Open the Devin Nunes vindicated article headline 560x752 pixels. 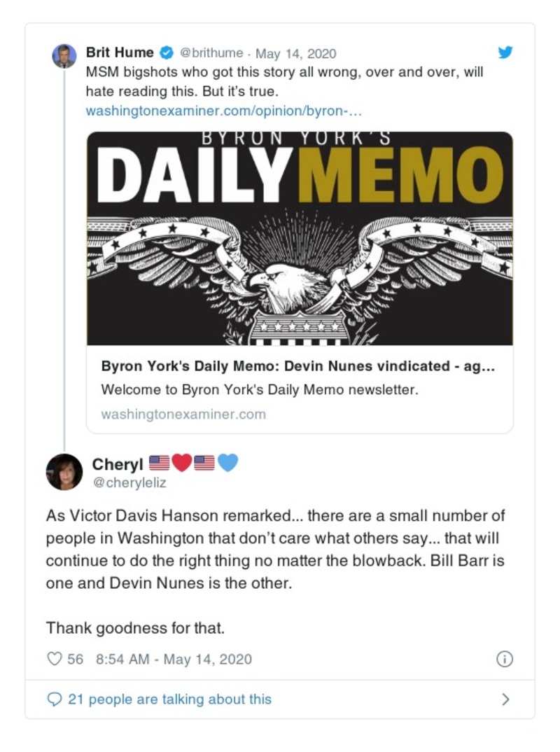(x=298, y=366)
